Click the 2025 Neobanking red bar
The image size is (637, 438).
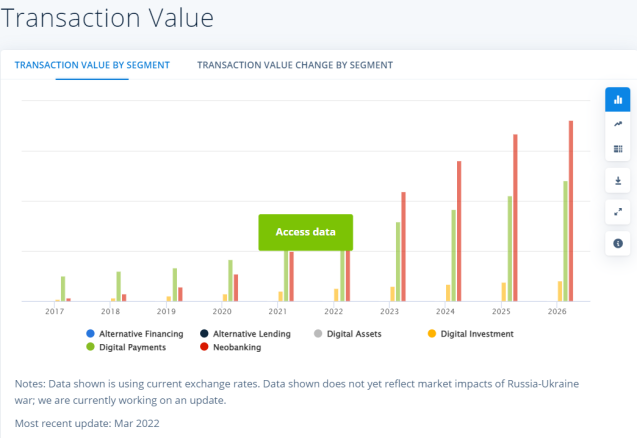pos(515,217)
